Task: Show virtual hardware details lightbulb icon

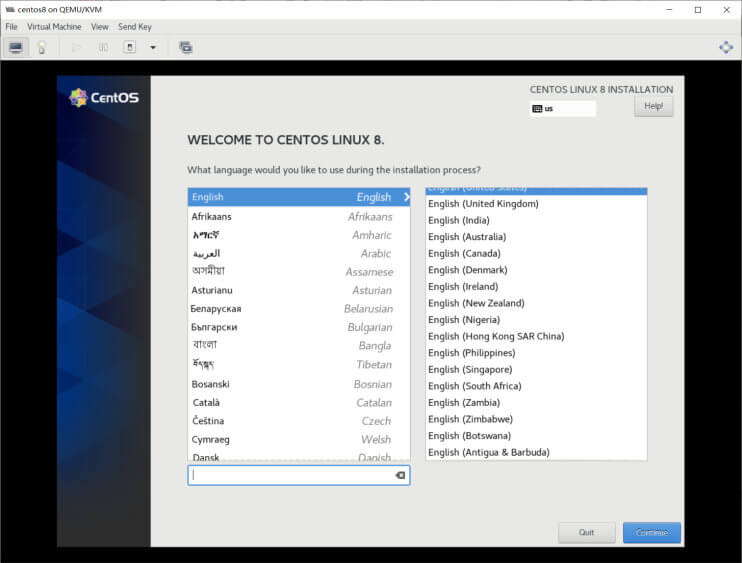Action: tap(42, 47)
